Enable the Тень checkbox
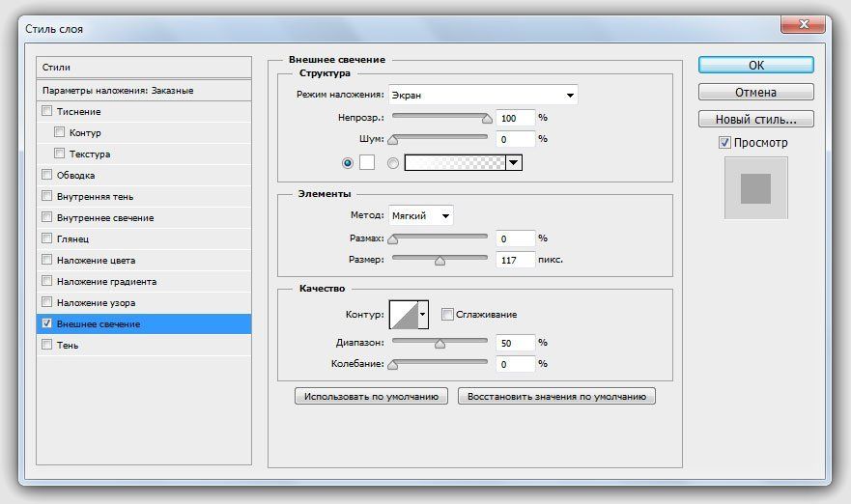Screen dimensions: 851x504 pyautogui.click(x=47, y=345)
